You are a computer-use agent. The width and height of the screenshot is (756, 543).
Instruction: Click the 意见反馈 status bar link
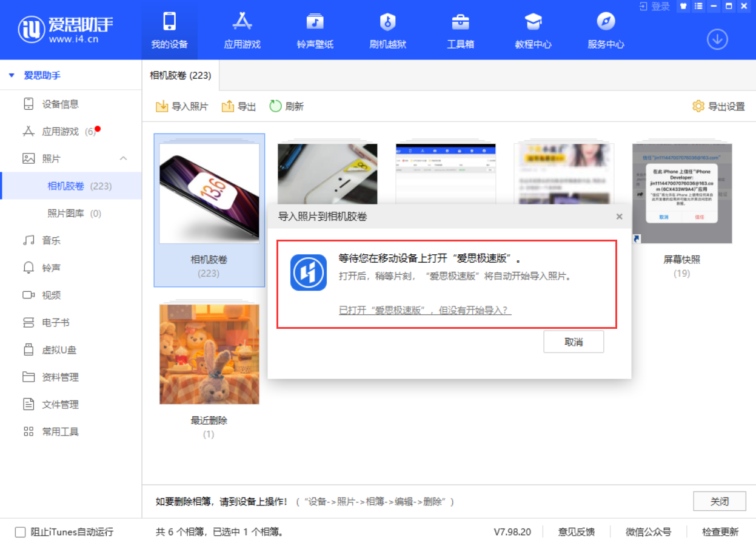(577, 532)
